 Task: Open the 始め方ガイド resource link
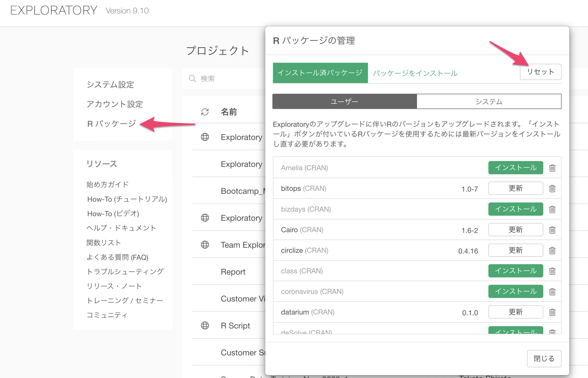(x=108, y=184)
